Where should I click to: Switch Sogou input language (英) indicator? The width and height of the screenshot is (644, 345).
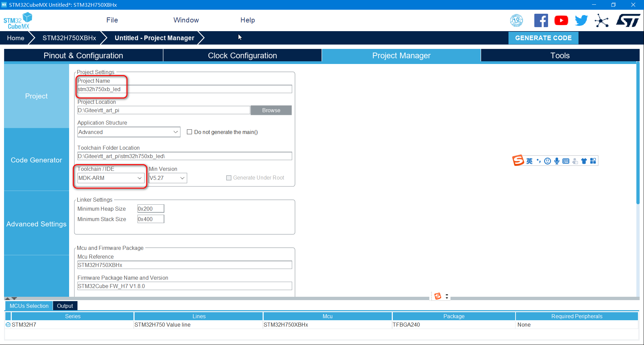[x=529, y=161]
